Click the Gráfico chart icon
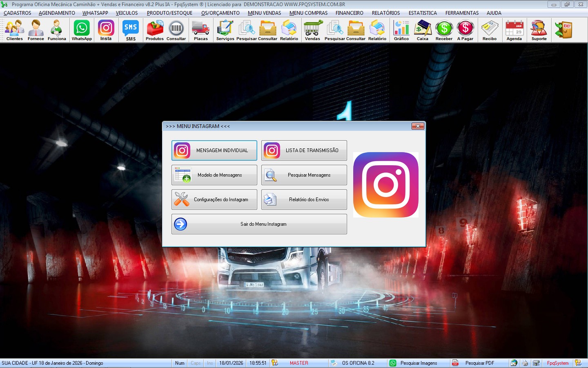The height and width of the screenshot is (368, 588). [401, 31]
